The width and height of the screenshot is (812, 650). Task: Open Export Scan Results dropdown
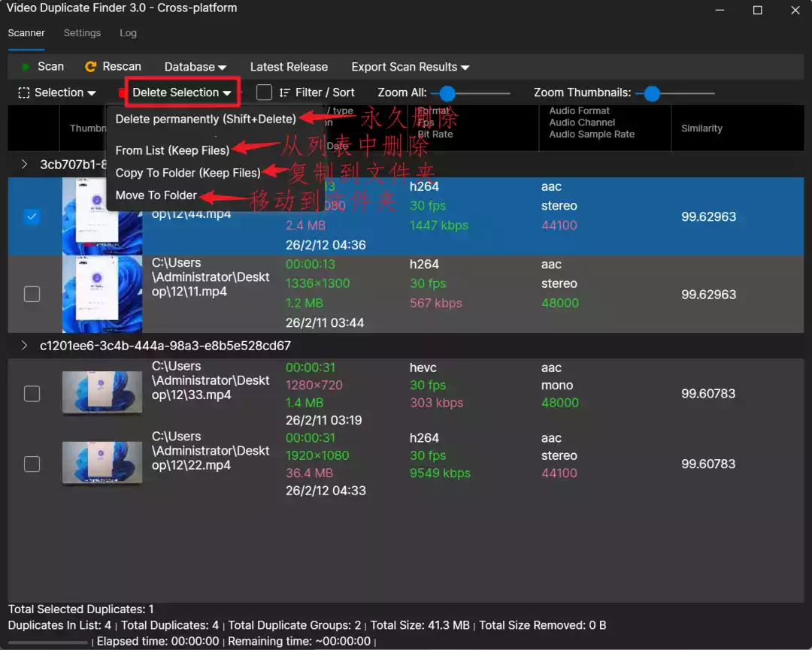[411, 67]
